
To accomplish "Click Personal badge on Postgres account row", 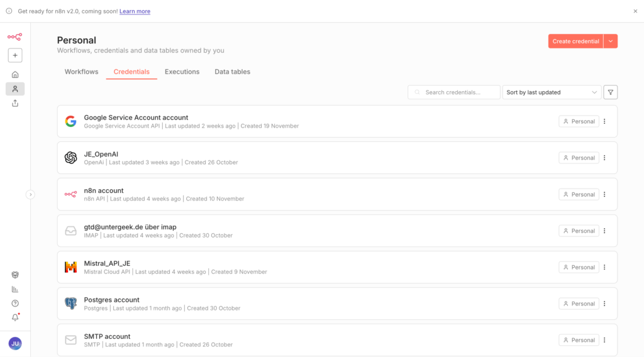I will [x=579, y=304].
